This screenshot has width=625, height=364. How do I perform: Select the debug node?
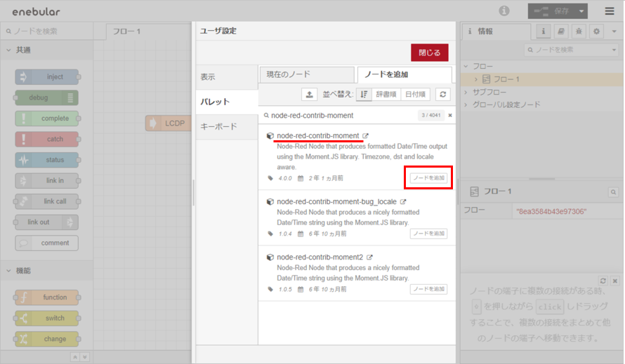click(x=47, y=97)
